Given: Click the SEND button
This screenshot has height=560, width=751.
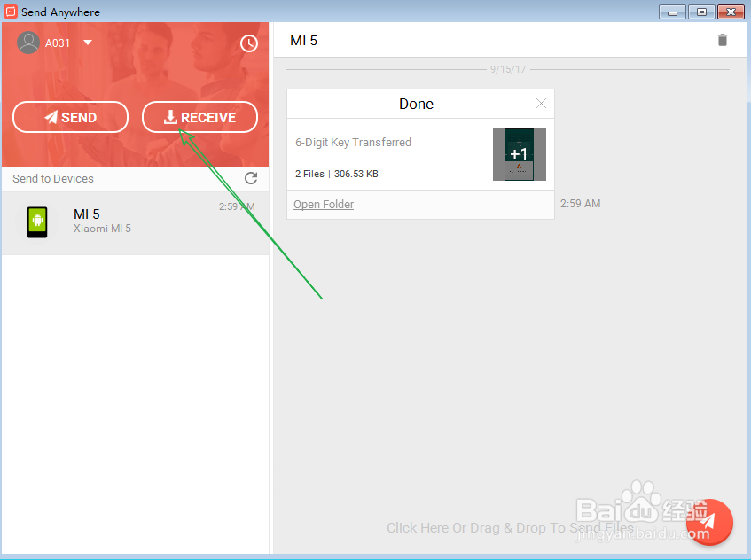Looking at the screenshot, I should [x=70, y=117].
